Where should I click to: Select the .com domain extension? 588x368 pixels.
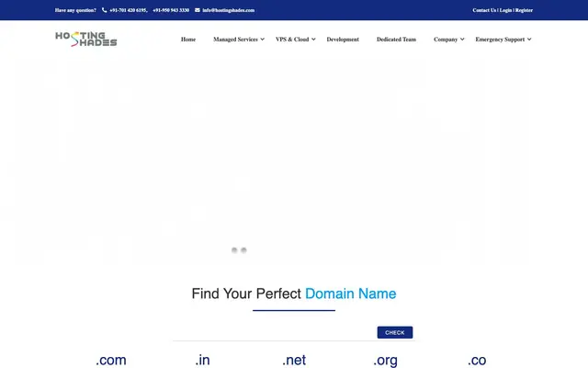coord(111,360)
